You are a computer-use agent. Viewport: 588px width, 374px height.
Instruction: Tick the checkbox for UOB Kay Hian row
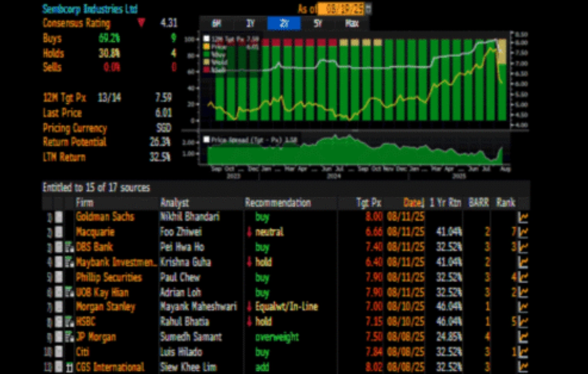click(59, 292)
